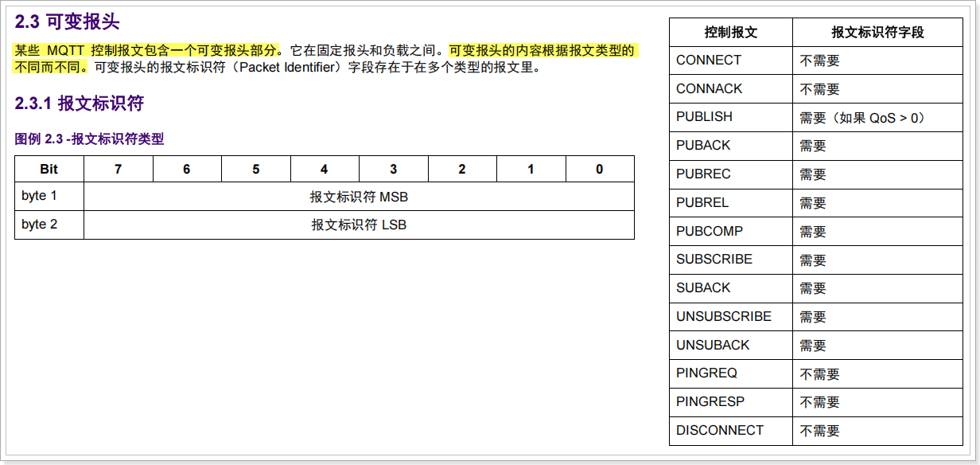Click the highlighted phrase '可变报头的内容根据报文类型的'
Screen dimensions: 980x465
542,51
